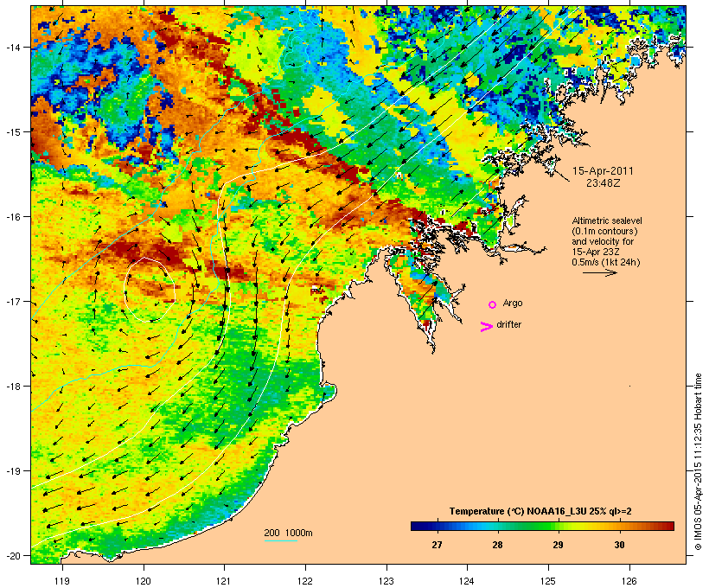709x588 pixels.
Task: Click the '126' longitude axis label
Action: [x=629, y=581]
